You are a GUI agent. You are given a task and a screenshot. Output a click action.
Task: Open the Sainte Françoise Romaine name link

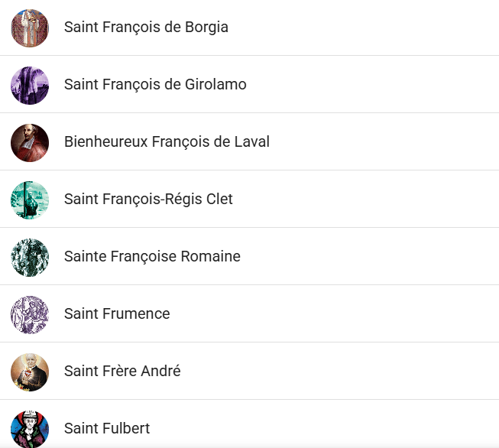click(152, 257)
